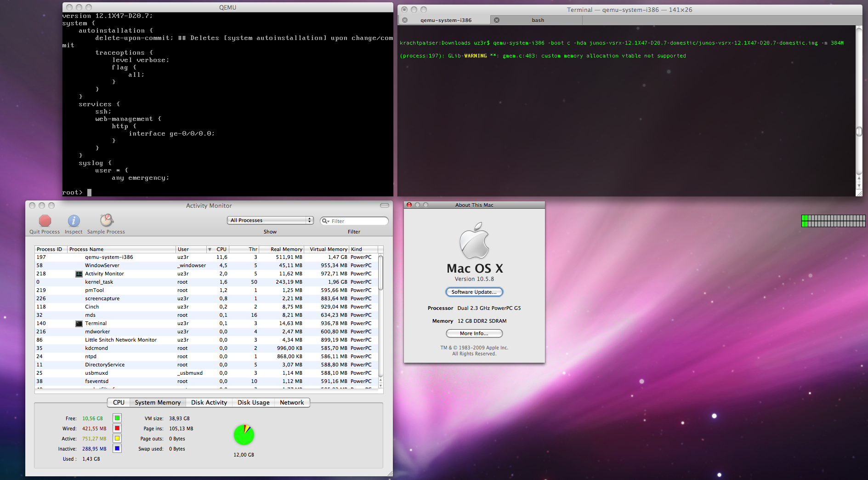Close the bash terminal tab
Screen dimensions: 868x480
coord(497,20)
